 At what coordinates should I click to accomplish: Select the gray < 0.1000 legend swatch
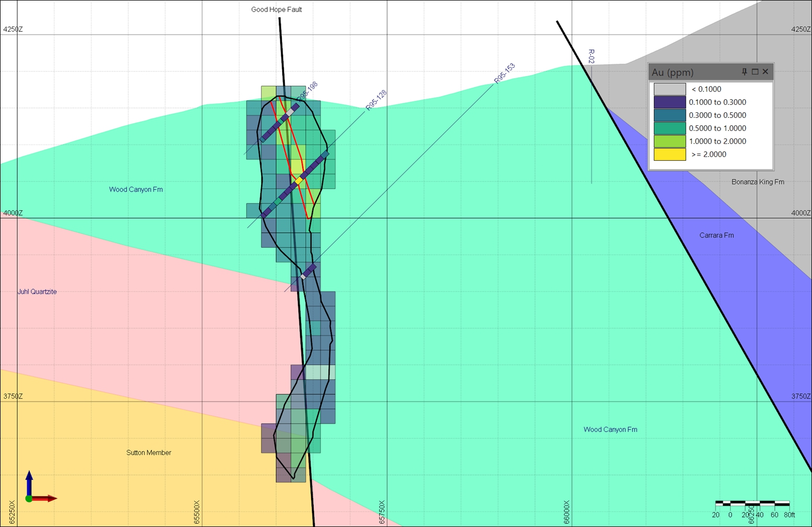click(670, 89)
